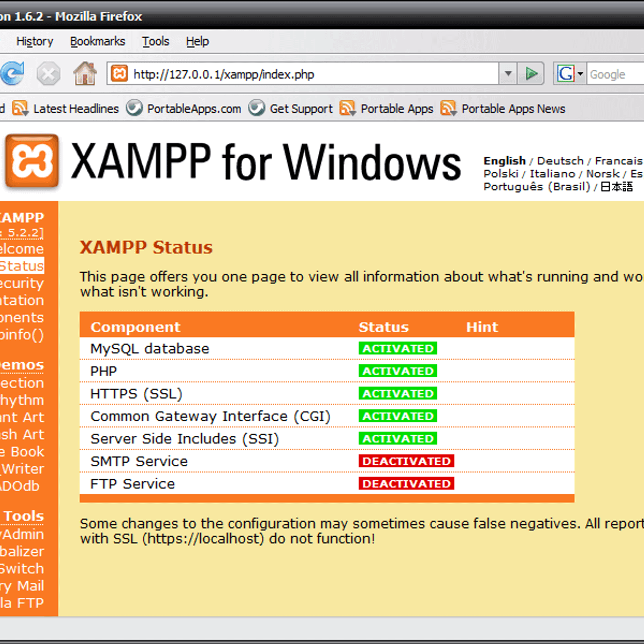This screenshot has height=644, width=644.
Task: Open the ADOdb demo link
Action: pyautogui.click(x=20, y=486)
